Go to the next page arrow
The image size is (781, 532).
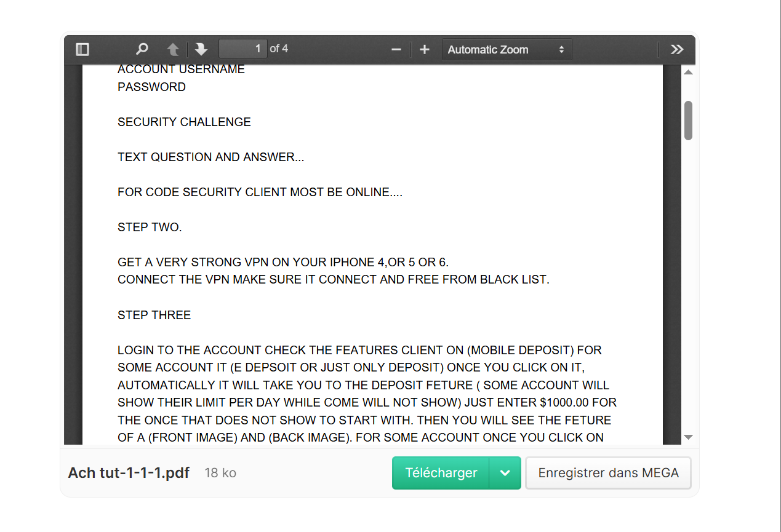click(201, 49)
